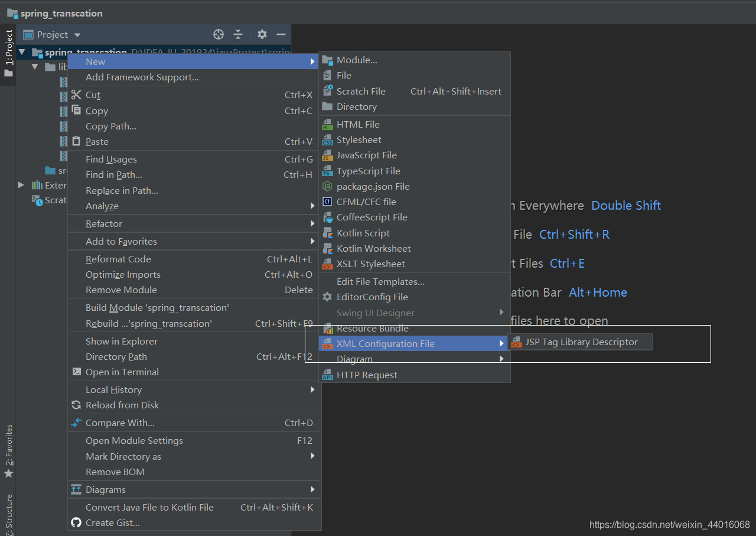Expand the External Libraries node

22,185
